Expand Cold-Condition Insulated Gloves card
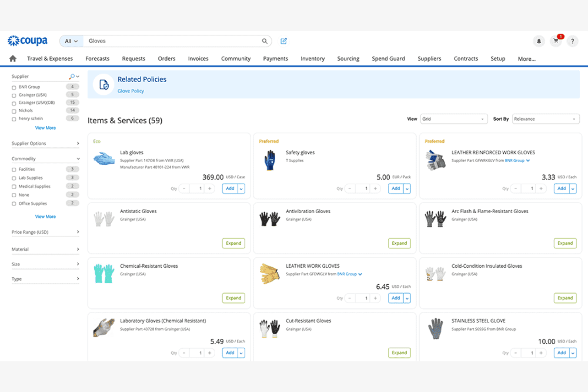Viewport: 588px width, 392px height. (x=565, y=298)
